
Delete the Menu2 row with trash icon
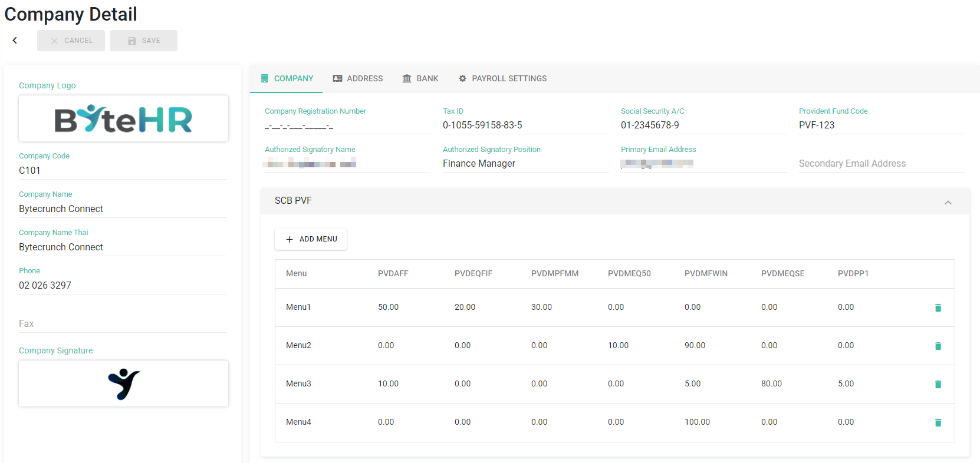coord(938,346)
